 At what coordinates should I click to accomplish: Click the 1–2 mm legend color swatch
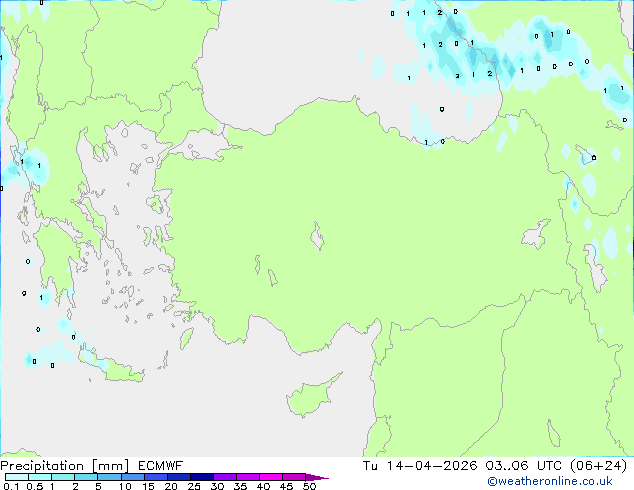point(63,477)
